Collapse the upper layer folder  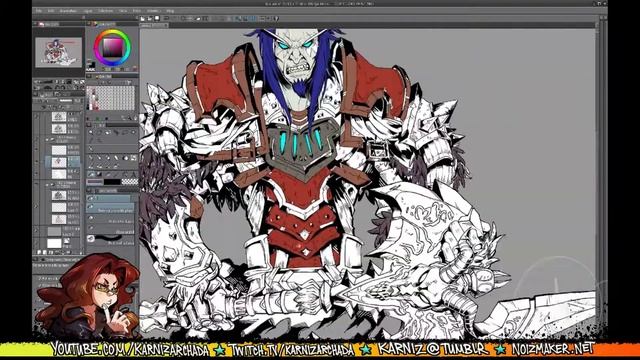pyautogui.click(x=47, y=140)
